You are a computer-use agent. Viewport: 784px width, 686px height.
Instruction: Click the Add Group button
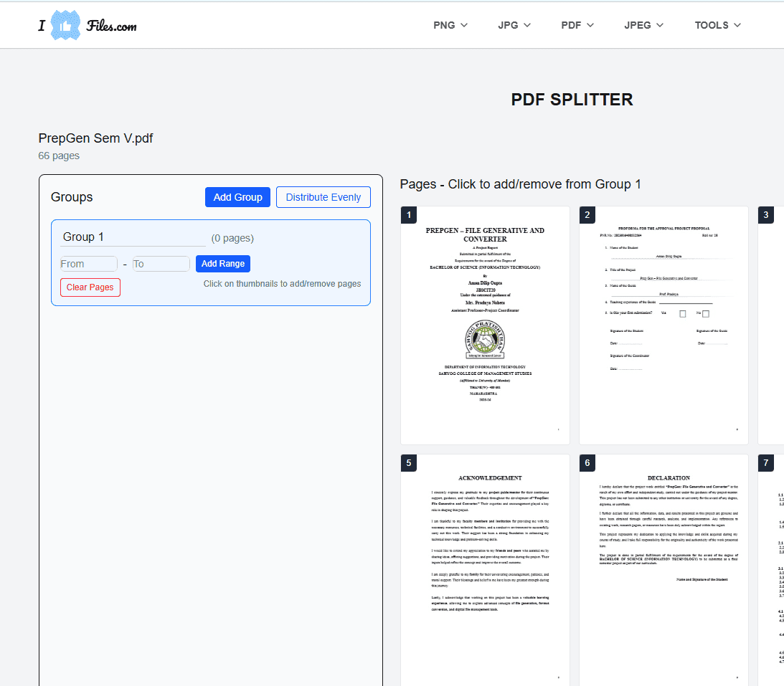pyautogui.click(x=237, y=197)
